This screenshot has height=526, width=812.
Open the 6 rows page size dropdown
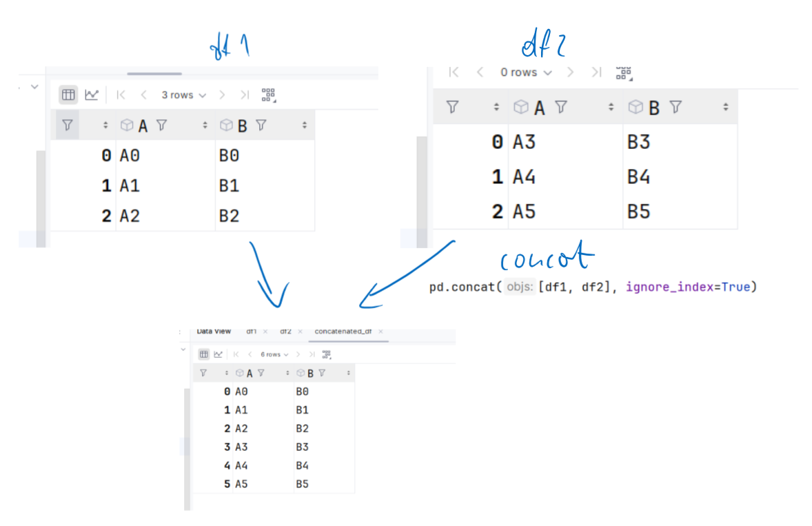[274, 354]
